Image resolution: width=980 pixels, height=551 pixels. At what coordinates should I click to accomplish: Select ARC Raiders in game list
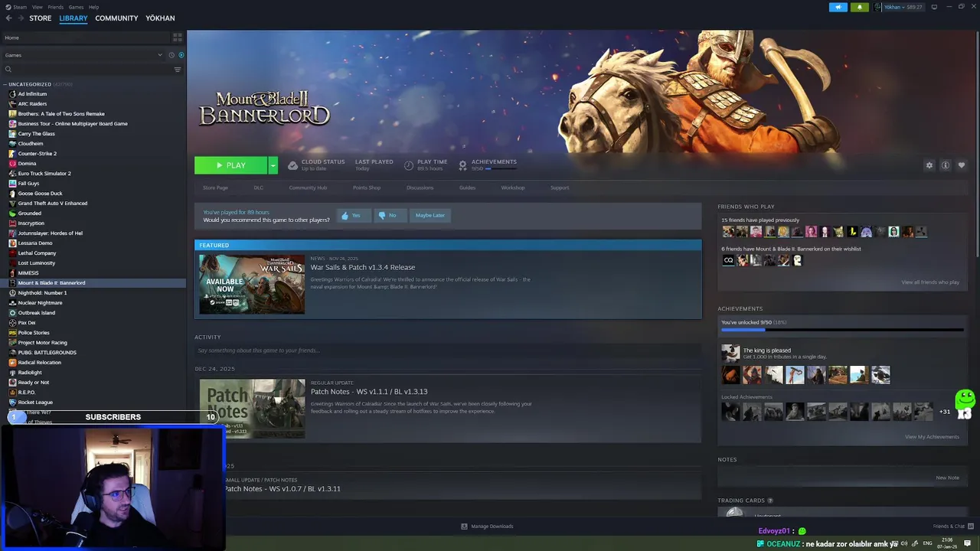point(32,104)
